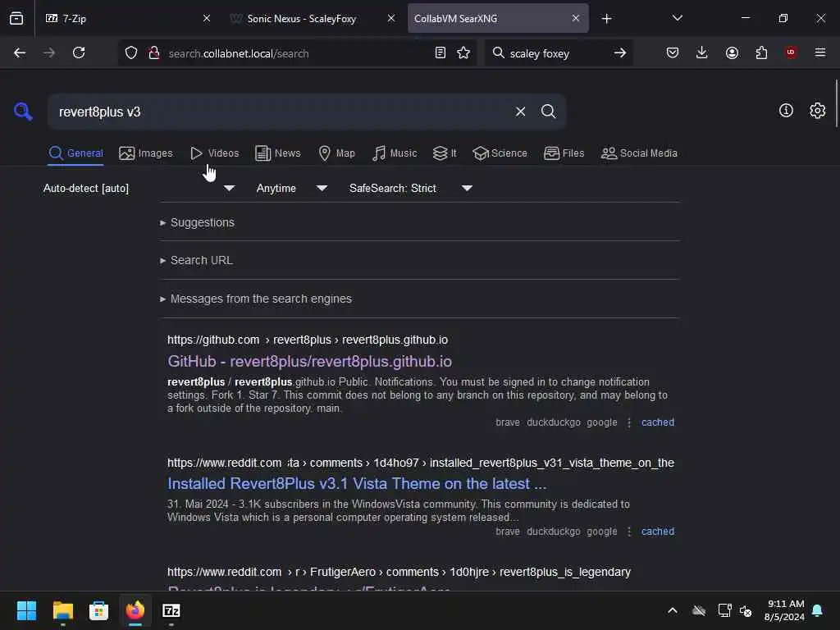This screenshot has width=840, height=630.
Task: Open the Anytime time range dropdown
Action: click(x=292, y=188)
